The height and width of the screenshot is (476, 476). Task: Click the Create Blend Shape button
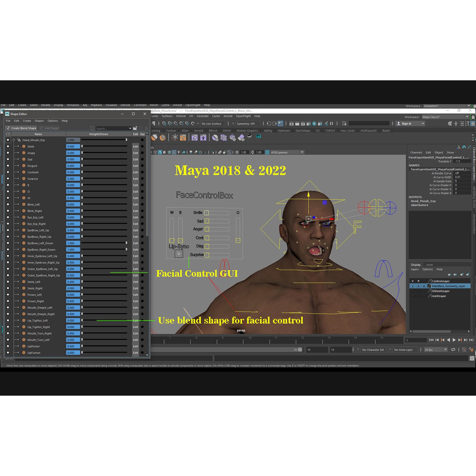click(21, 128)
